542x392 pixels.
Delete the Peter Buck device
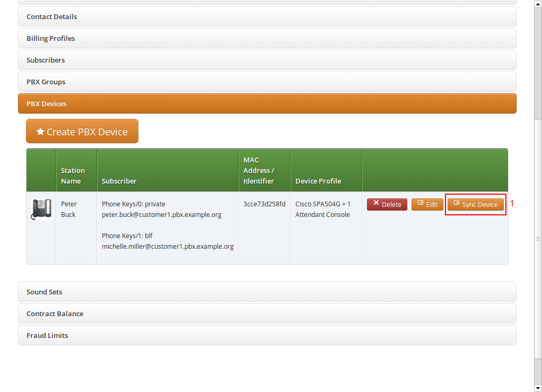pyautogui.click(x=387, y=204)
